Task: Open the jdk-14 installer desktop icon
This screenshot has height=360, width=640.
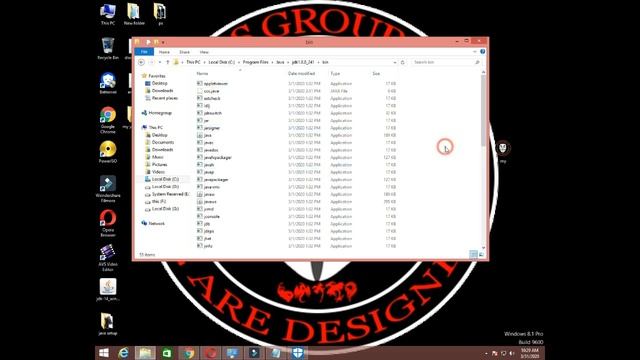Action: pyautogui.click(x=108, y=290)
